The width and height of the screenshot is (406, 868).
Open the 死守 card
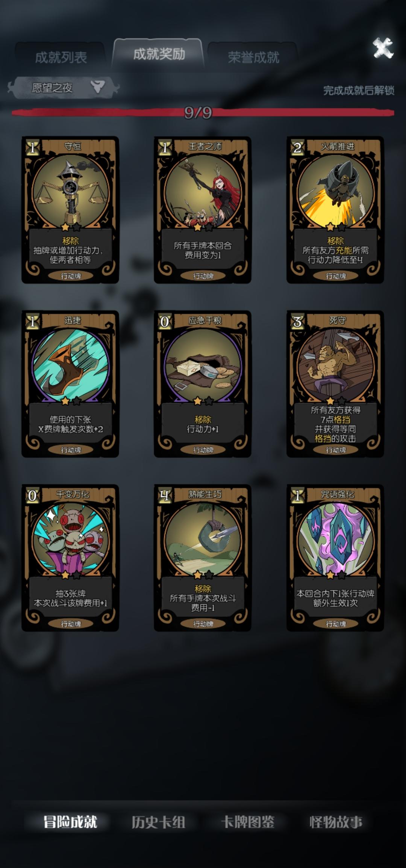pyautogui.click(x=335, y=384)
